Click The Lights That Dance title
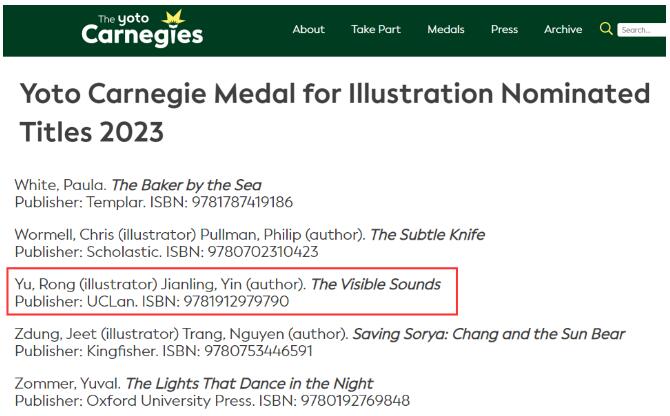Image resolution: width=670 pixels, height=416 pixels. coord(249,383)
